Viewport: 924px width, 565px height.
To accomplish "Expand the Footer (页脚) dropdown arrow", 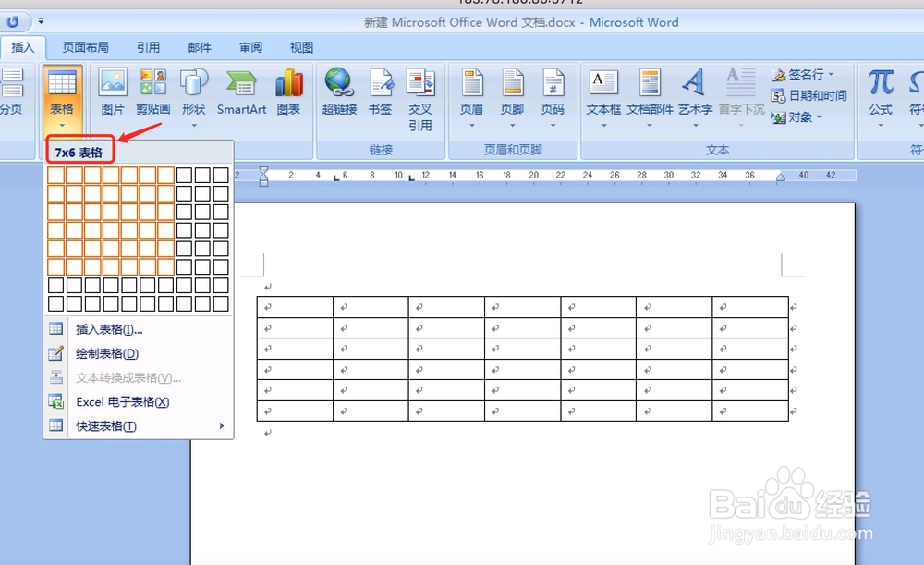I will (512, 126).
